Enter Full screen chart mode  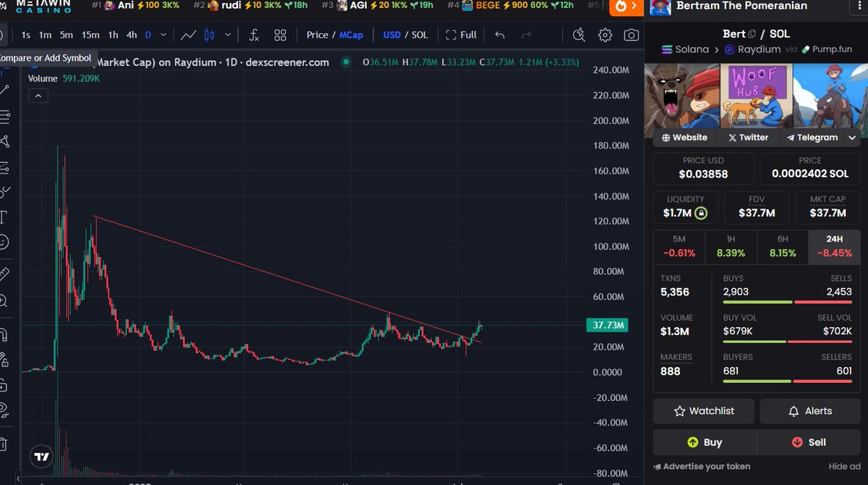(461, 35)
